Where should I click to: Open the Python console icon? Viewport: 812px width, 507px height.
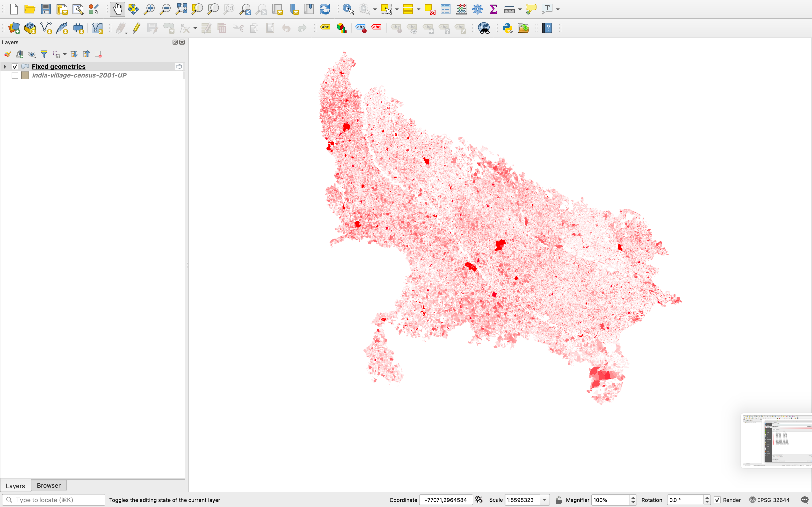(507, 28)
